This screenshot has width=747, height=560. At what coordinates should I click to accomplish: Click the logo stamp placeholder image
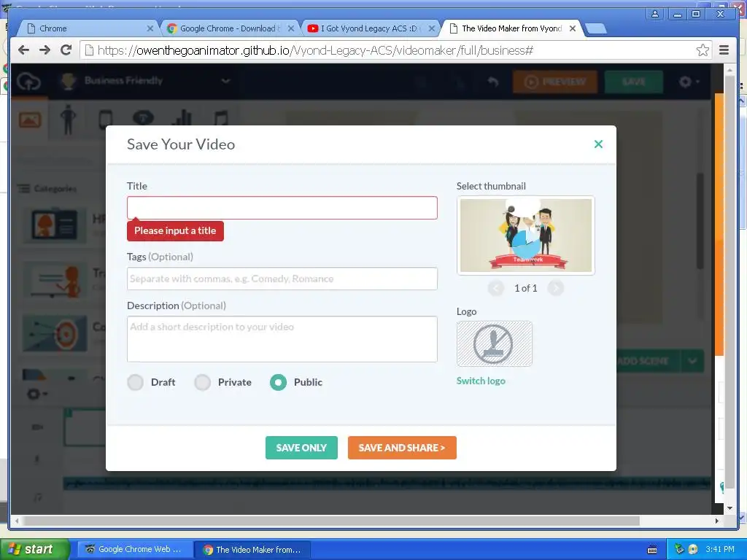[494, 344]
